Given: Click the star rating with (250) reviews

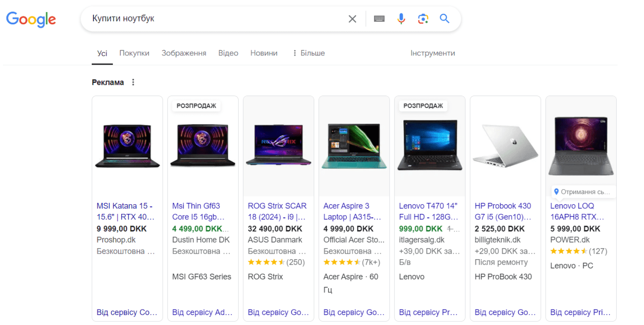Looking at the screenshot, I should 276,262.
